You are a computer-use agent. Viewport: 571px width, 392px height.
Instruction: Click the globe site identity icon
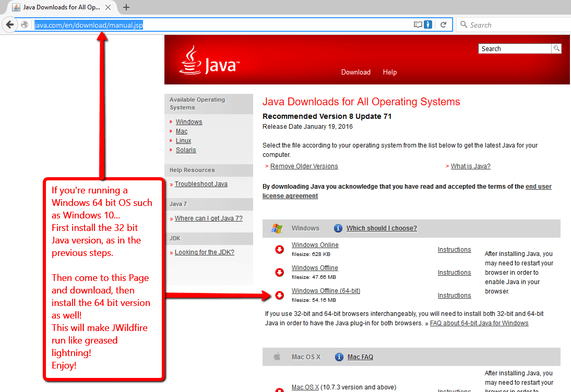[x=25, y=24]
